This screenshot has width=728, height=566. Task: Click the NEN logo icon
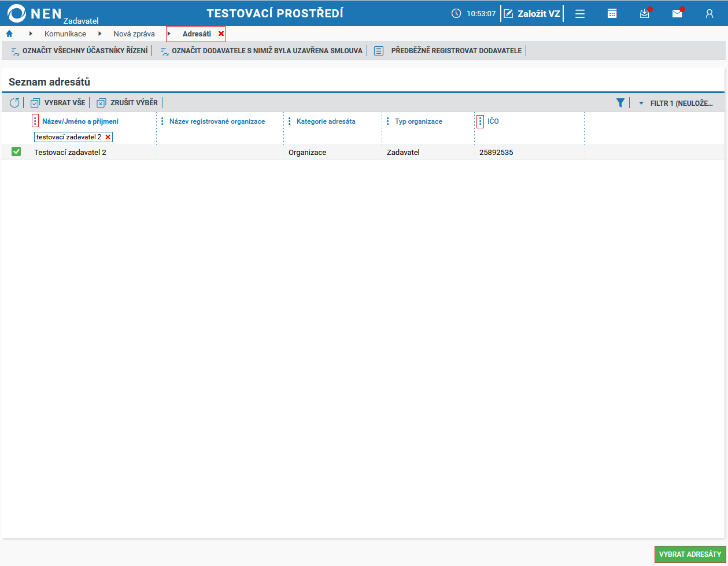click(x=17, y=13)
